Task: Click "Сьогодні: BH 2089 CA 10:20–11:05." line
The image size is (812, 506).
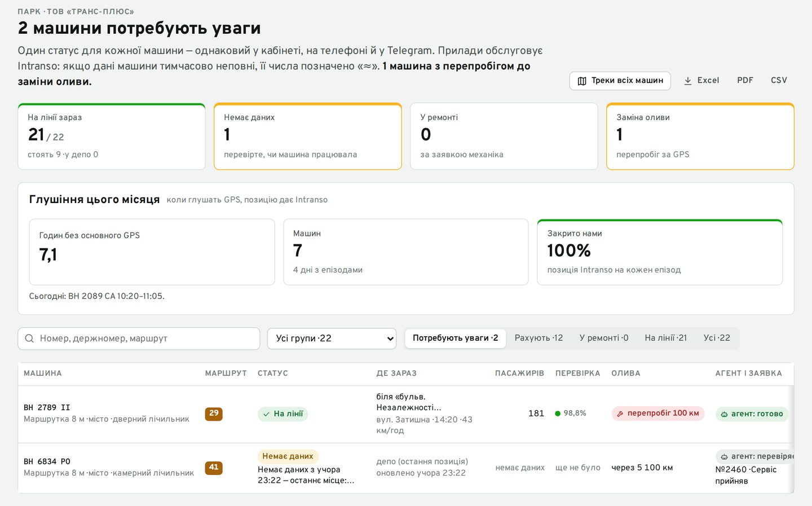Action: coord(97,296)
